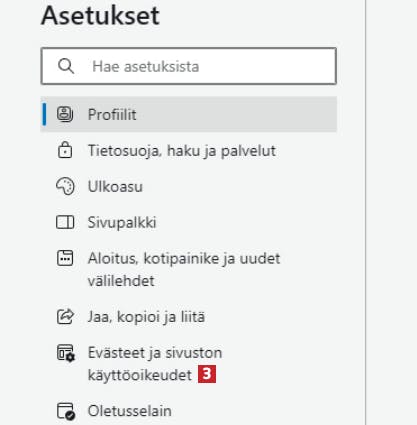The image size is (417, 425).
Task: Click the magnifying glass search icon
Action: [66, 66]
